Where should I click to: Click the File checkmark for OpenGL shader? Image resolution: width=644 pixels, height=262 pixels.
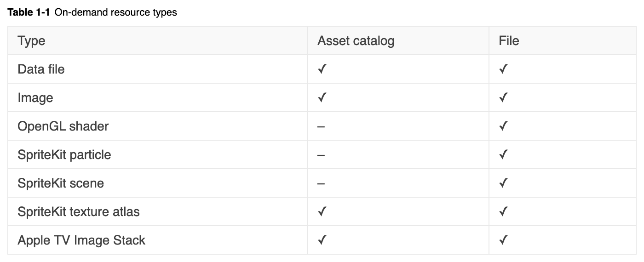503,126
